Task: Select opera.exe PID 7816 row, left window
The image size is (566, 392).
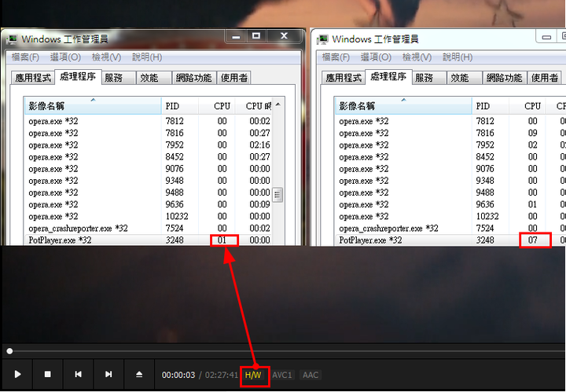Action: click(x=148, y=133)
